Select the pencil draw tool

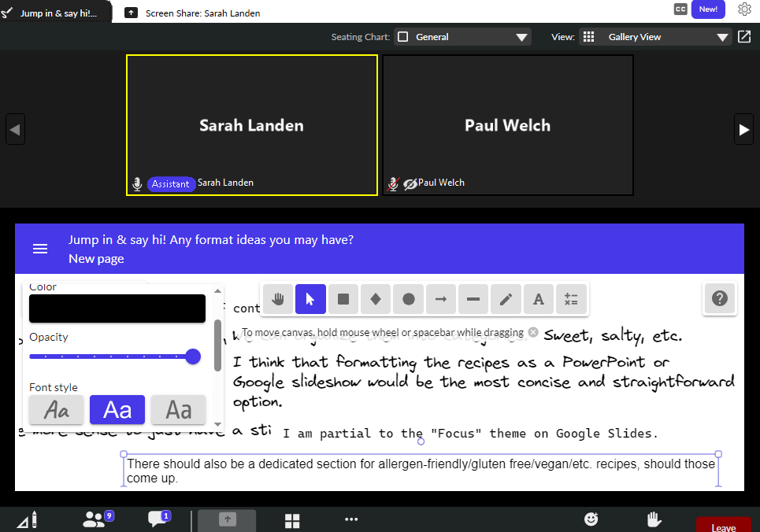[x=506, y=299]
